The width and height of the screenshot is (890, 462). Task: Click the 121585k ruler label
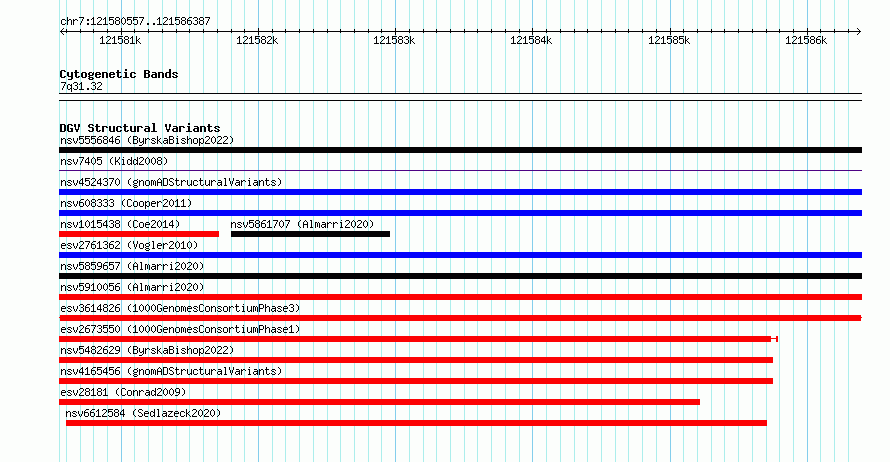tap(669, 40)
